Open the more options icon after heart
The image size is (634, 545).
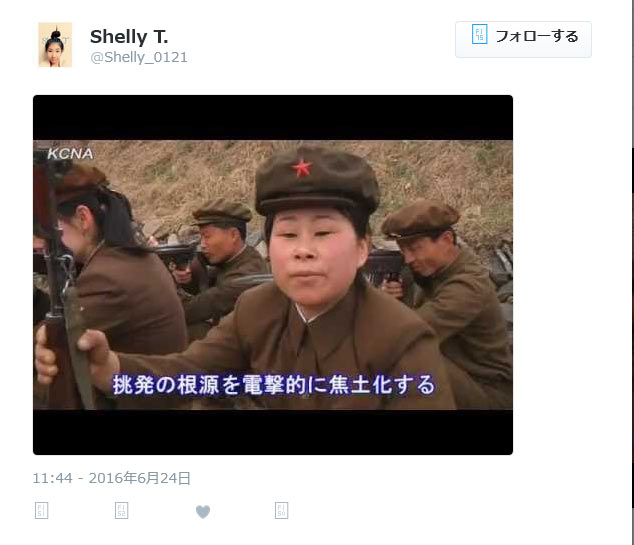281,511
